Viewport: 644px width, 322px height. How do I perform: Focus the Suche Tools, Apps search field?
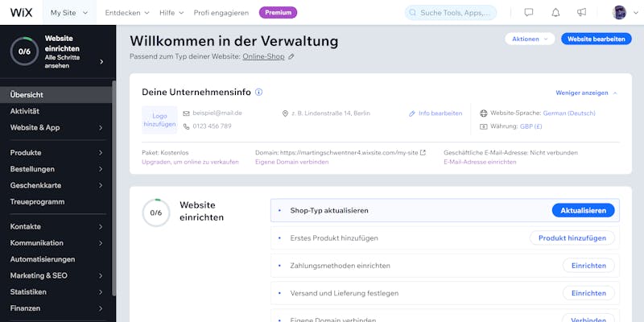pyautogui.click(x=451, y=13)
